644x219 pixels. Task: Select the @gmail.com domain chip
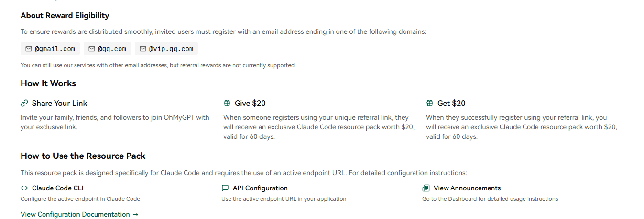tap(50, 49)
